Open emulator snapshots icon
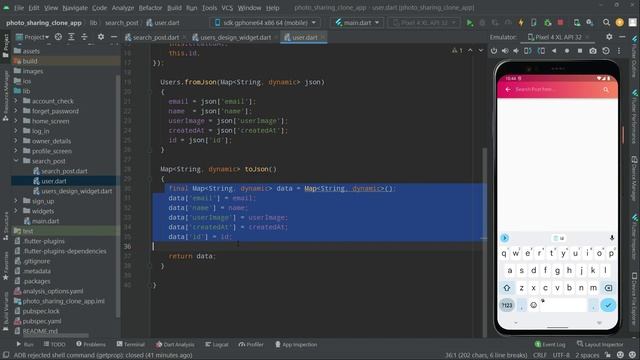This screenshot has height=360, width=640. 606,51
